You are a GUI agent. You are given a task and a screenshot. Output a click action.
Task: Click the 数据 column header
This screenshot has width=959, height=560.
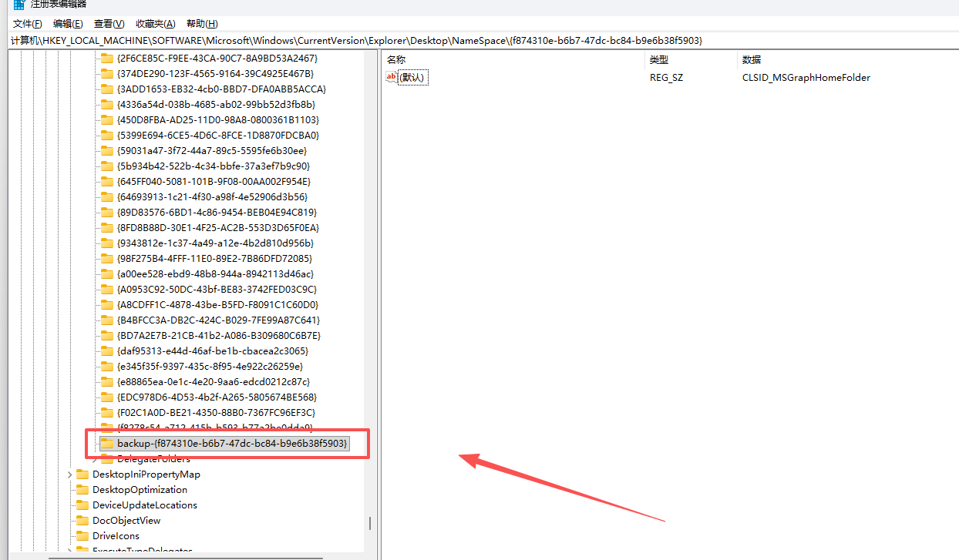pyautogui.click(x=752, y=59)
